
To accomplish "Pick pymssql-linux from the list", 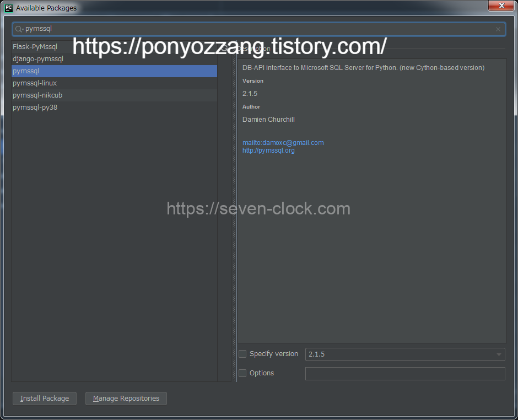I will coord(35,83).
